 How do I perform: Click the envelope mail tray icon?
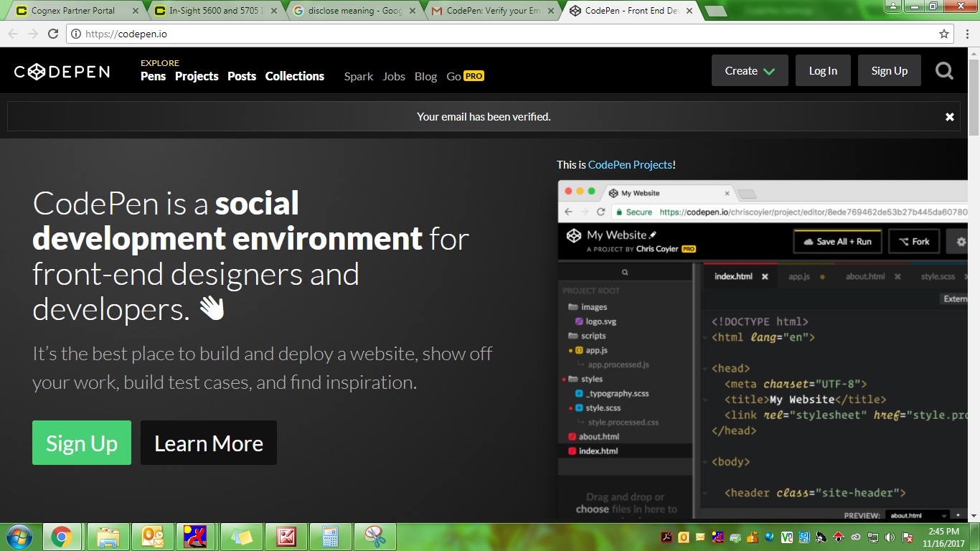click(700, 537)
